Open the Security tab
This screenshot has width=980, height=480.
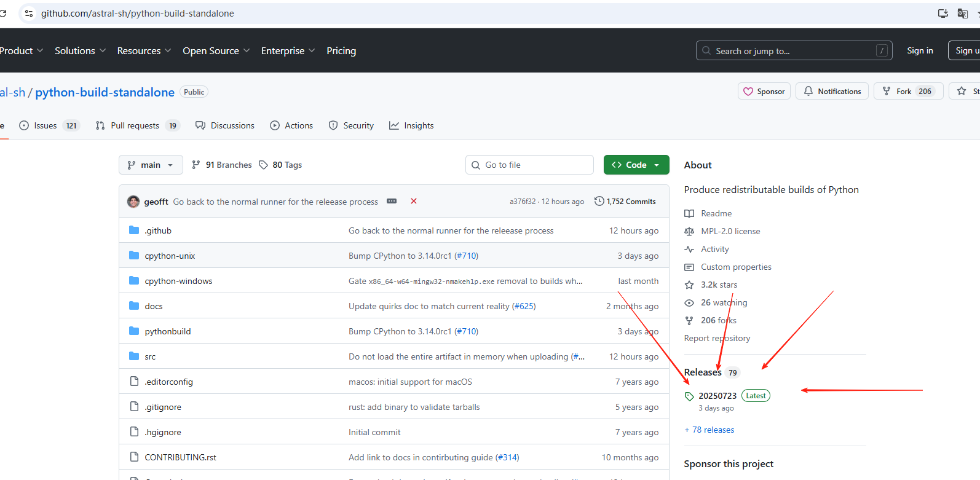coord(351,125)
